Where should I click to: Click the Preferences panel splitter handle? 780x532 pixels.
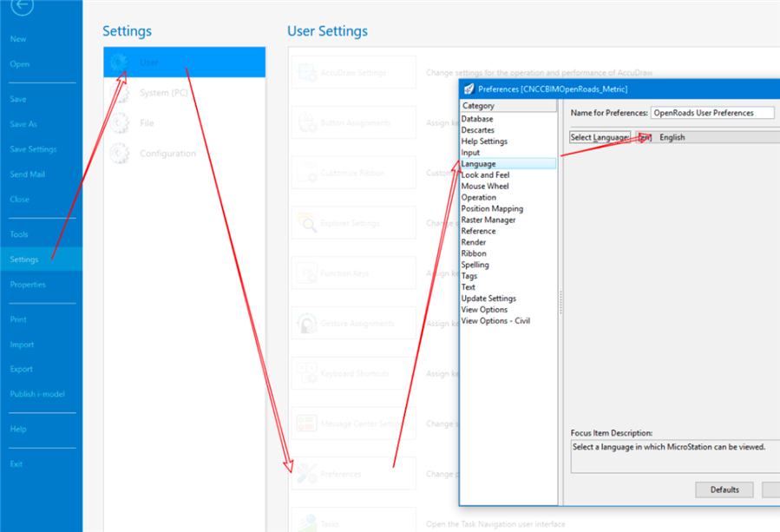tap(560, 303)
